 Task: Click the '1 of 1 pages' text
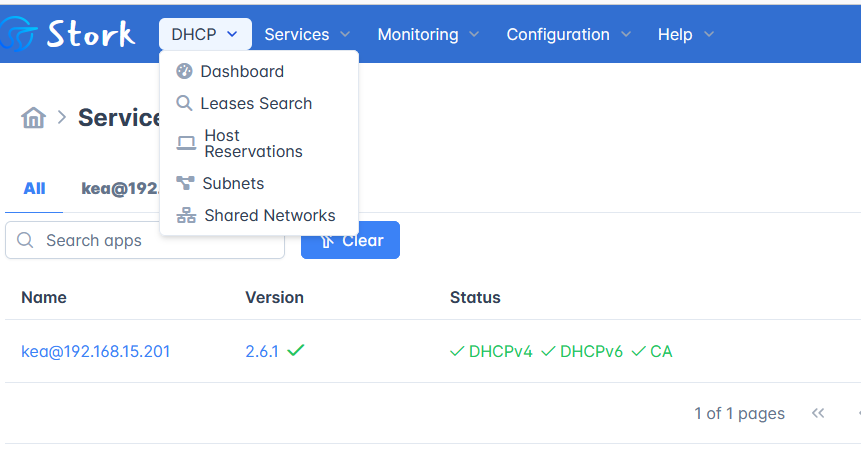pos(739,413)
